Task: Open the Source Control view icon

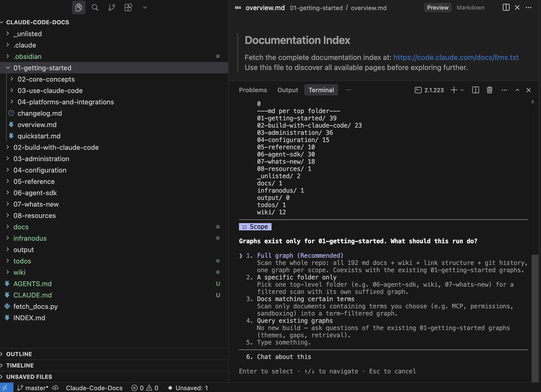Action: click(x=112, y=7)
